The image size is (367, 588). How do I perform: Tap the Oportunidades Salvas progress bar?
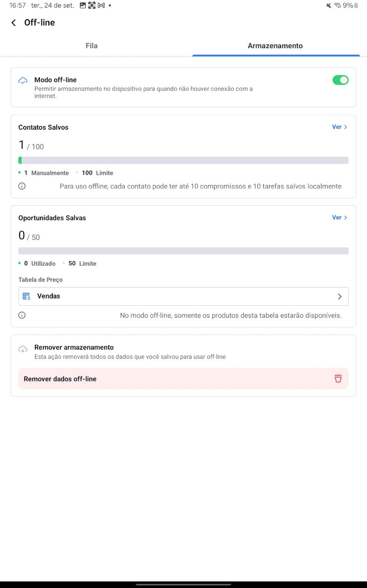183,251
